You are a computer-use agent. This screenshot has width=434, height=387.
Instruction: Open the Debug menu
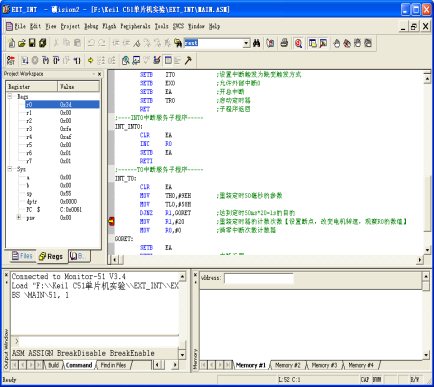click(91, 26)
